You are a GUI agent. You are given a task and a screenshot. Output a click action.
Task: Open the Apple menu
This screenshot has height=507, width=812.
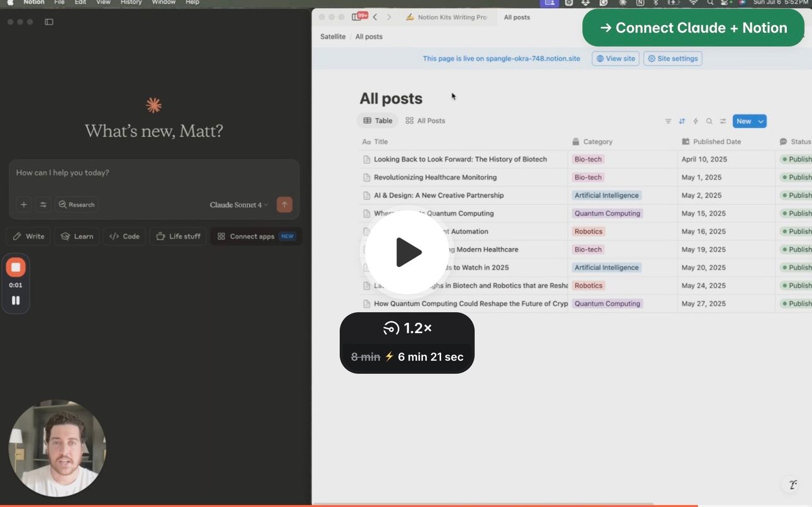10,3
